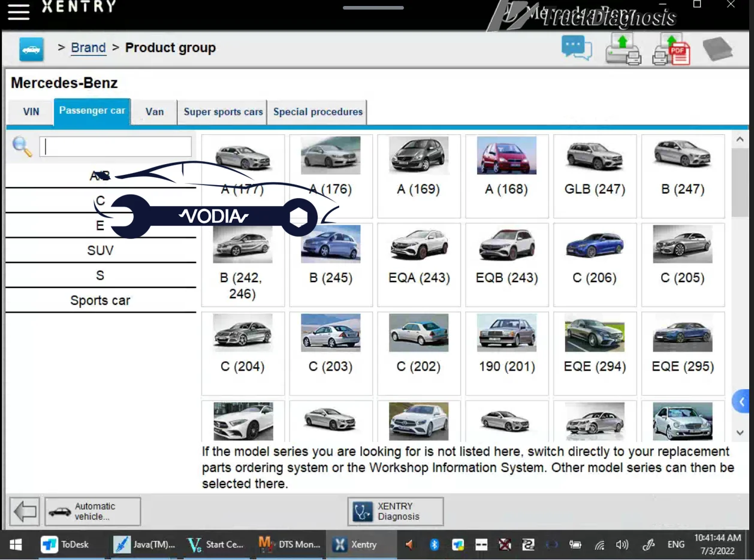Open the gray book manual icon
The width and height of the screenshot is (754, 560).
[x=717, y=49]
